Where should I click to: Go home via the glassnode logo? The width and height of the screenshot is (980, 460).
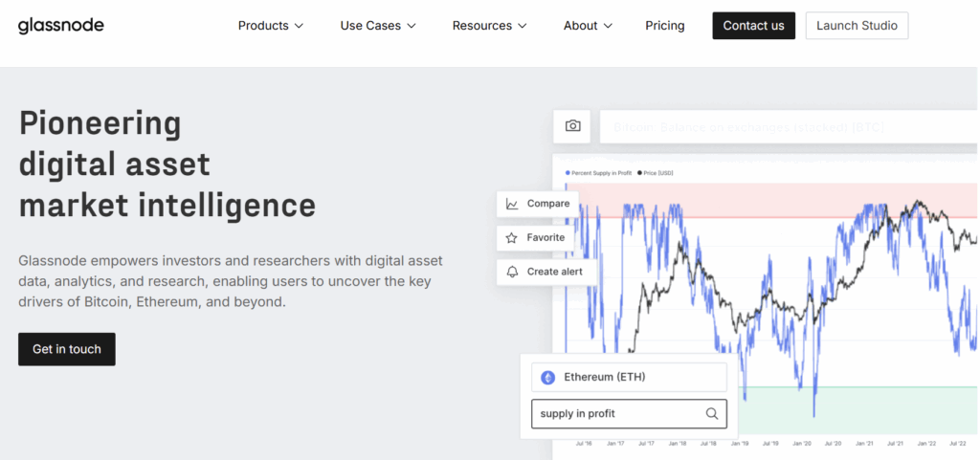[x=60, y=26]
